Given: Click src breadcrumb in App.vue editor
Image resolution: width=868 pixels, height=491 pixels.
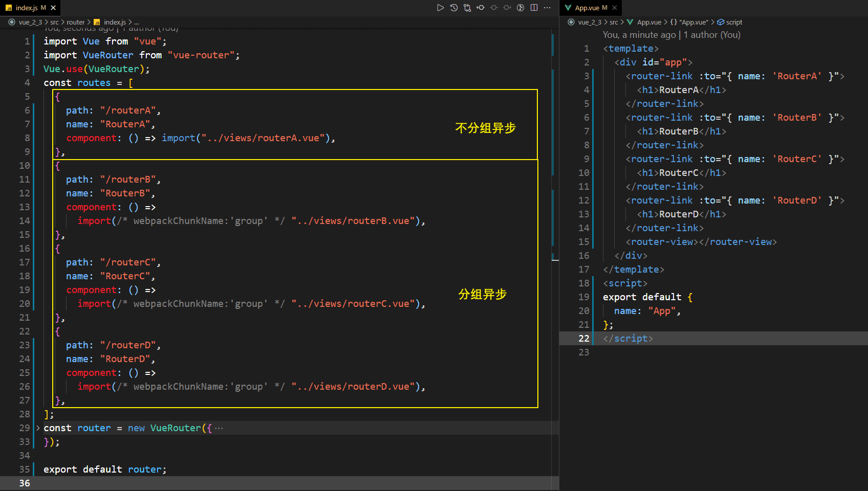Looking at the screenshot, I should coord(614,22).
